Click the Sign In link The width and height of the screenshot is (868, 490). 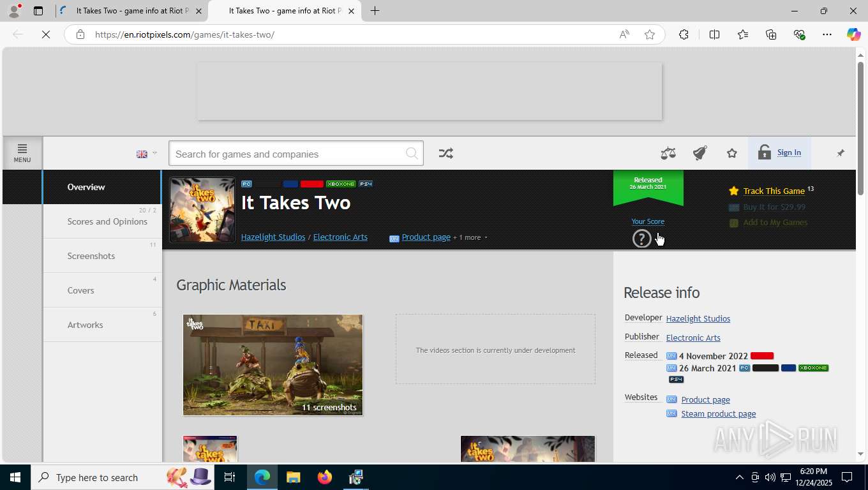789,152
